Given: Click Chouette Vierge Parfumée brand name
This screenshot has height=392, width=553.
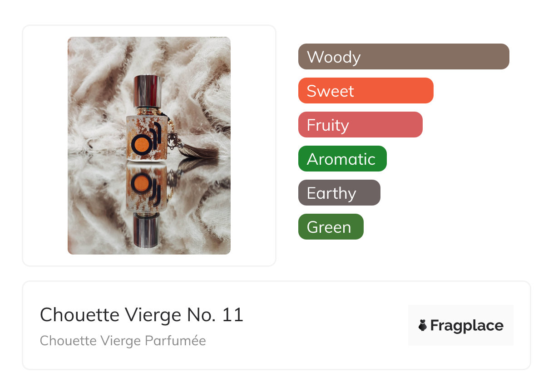Looking at the screenshot, I should [123, 340].
